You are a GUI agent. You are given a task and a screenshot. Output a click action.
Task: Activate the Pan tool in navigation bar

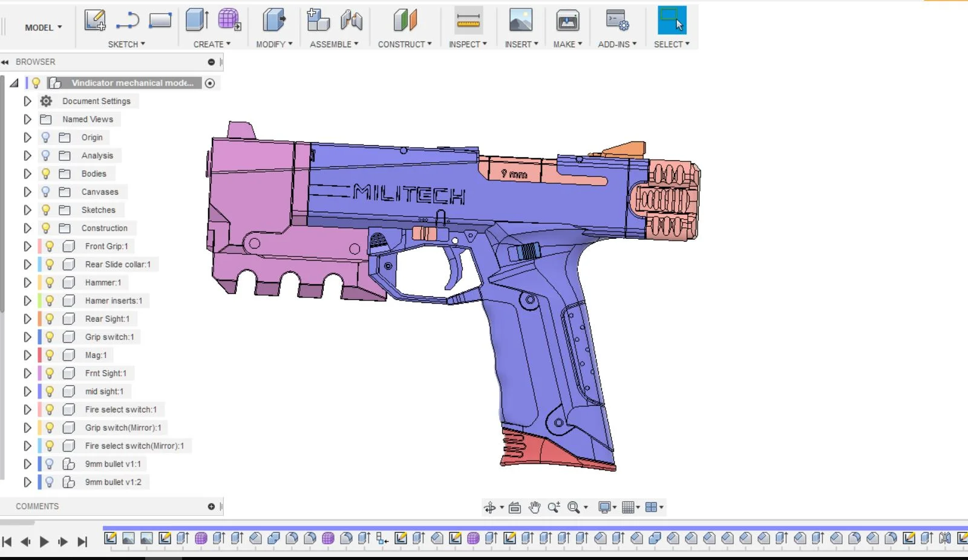pyautogui.click(x=534, y=507)
